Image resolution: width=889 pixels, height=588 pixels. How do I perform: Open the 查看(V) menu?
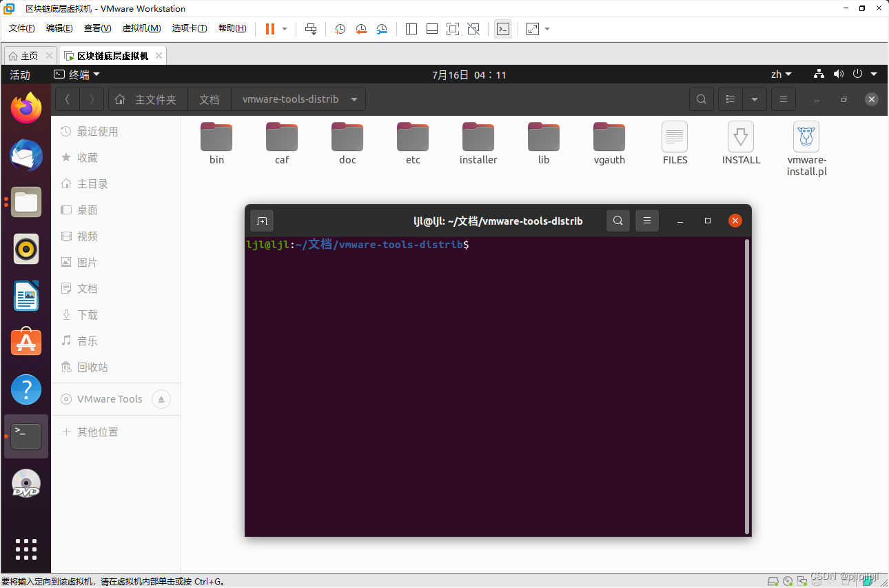click(x=97, y=28)
